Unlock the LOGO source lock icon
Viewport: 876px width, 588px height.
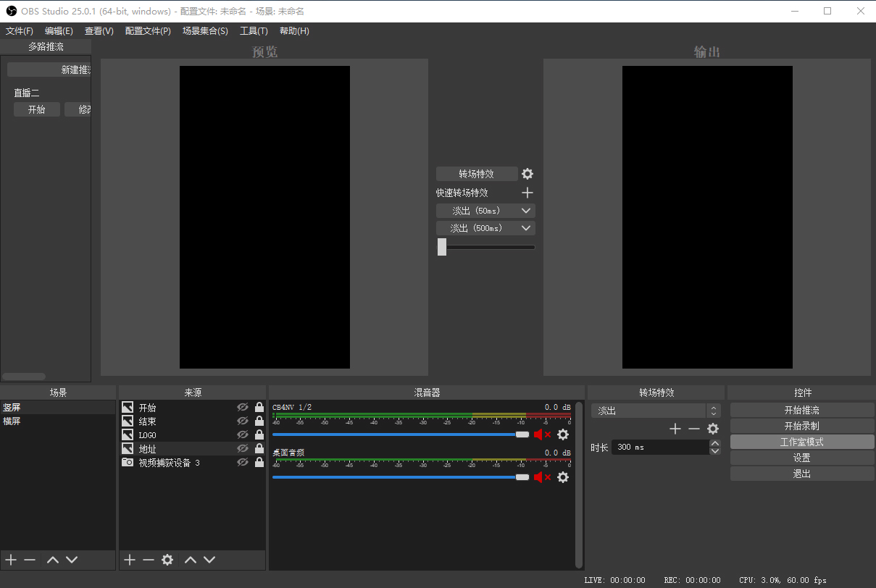(x=259, y=435)
